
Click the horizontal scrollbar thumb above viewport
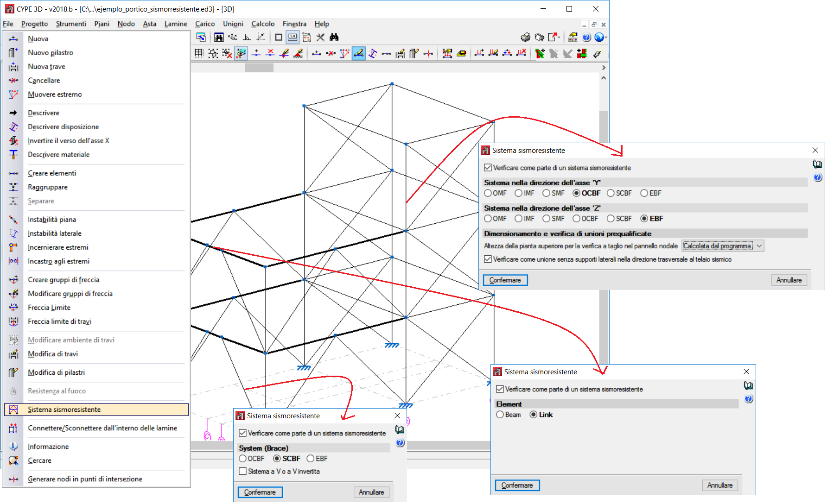[259, 68]
